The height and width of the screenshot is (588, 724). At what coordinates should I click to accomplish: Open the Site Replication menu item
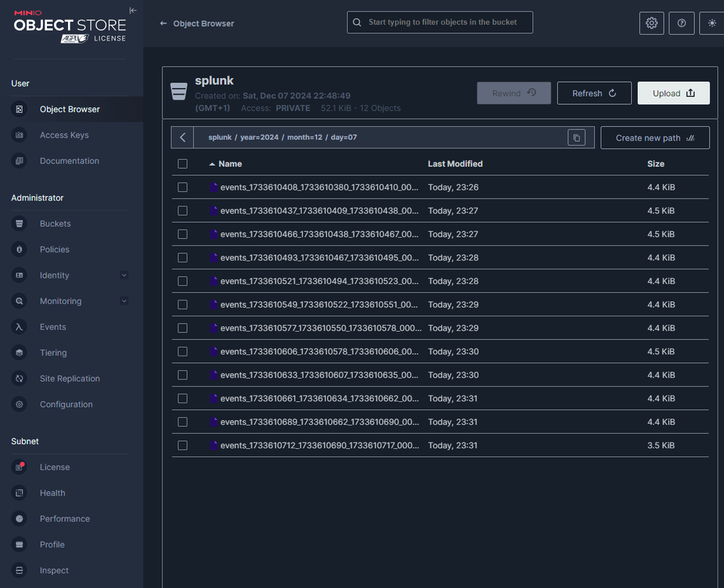tap(70, 379)
